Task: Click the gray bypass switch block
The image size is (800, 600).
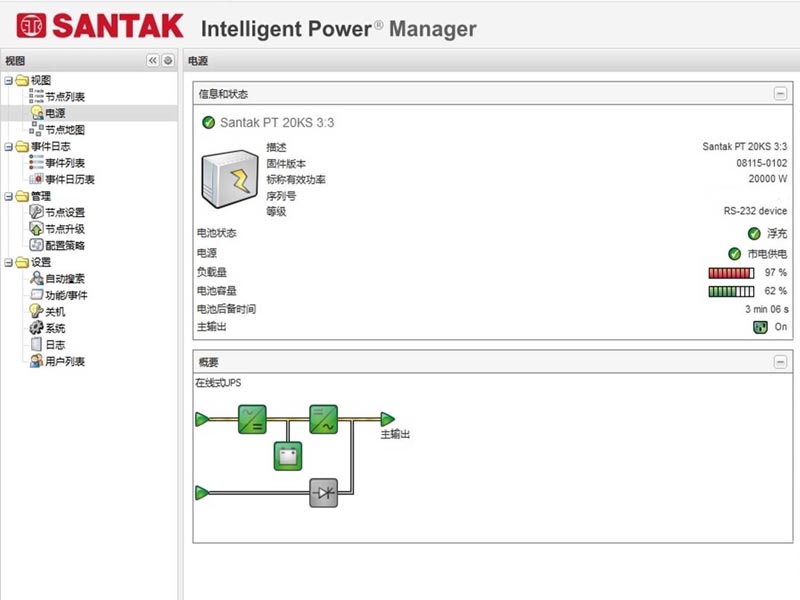Action: point(323,493)
